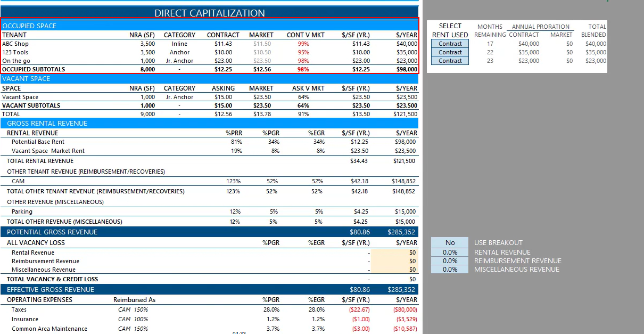Click the Months Remaining value 17
This screenshot has height=334, width=644.
(x=490, y=44)
